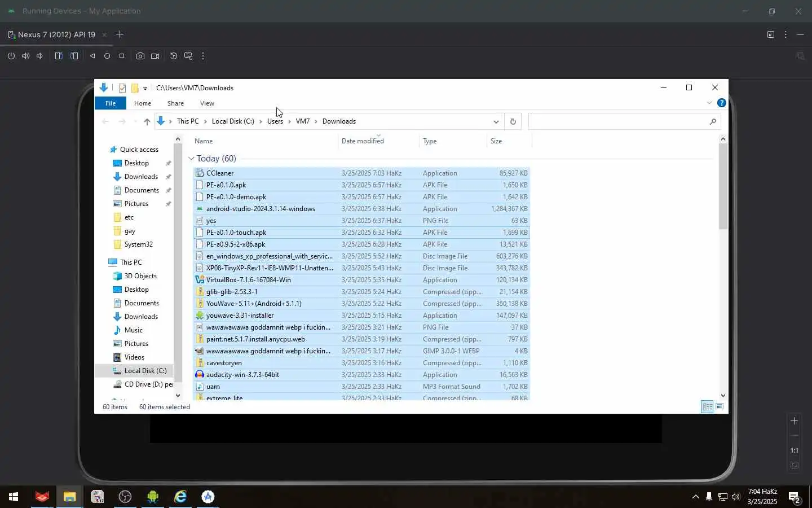Viewport: 812px width, 508px height.
Task: Tap the emulator Overview square button
Action: coord(122,56)
